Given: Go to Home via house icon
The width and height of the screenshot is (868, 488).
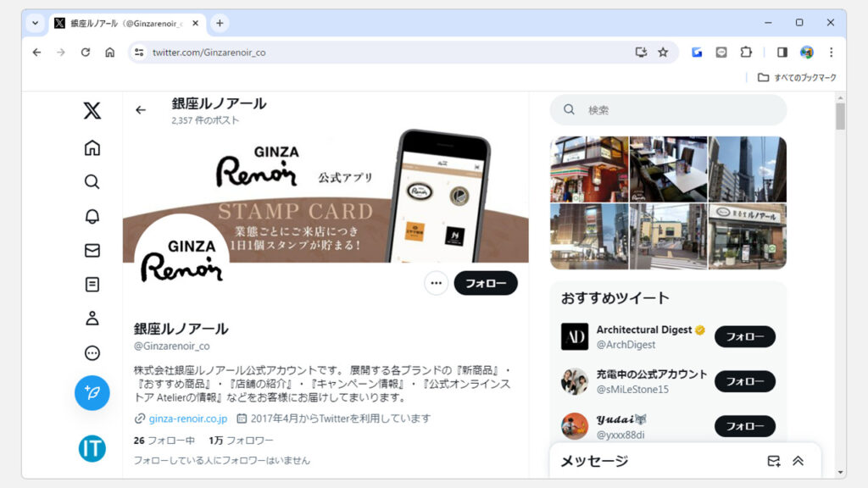Looking at the screenshot, I should [x=92, y=148].
